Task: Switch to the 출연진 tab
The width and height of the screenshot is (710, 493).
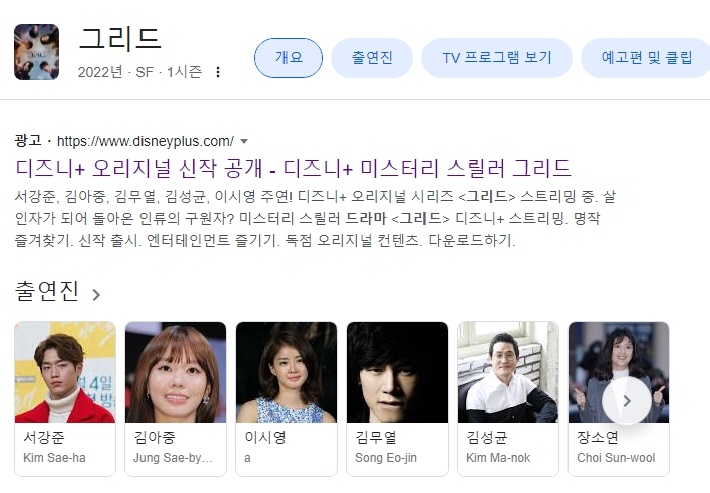Action: [372, 58]
